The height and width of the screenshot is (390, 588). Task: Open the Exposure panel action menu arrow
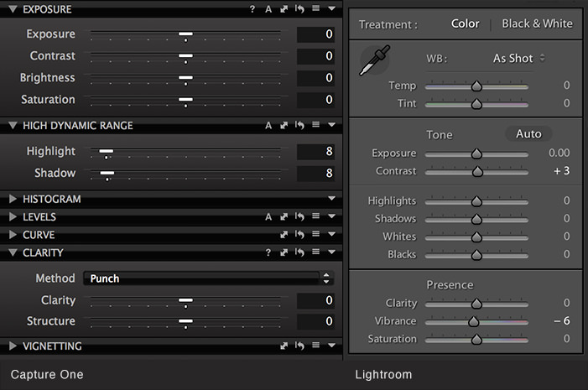331,8
